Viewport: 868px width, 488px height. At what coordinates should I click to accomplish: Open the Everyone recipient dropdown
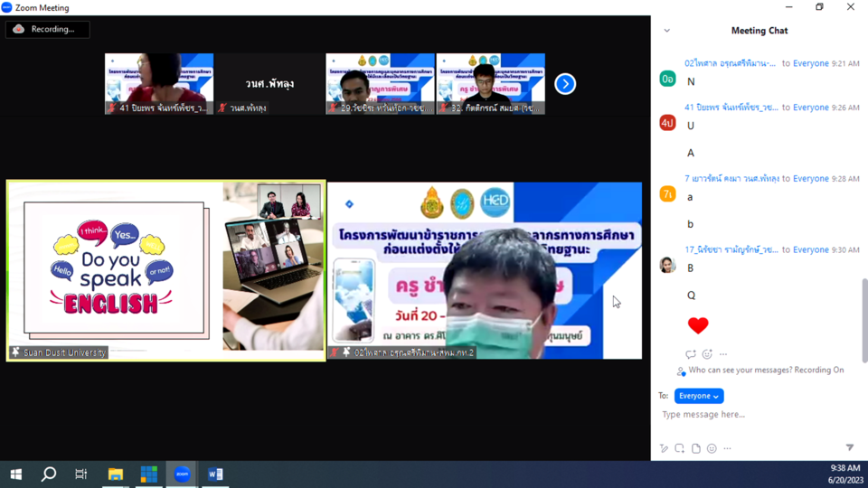699,396
